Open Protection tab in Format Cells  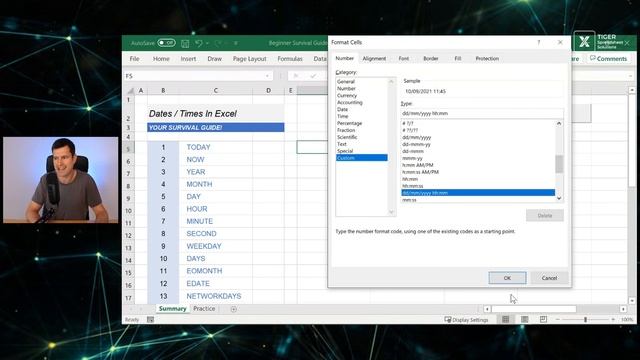[487, 58]
